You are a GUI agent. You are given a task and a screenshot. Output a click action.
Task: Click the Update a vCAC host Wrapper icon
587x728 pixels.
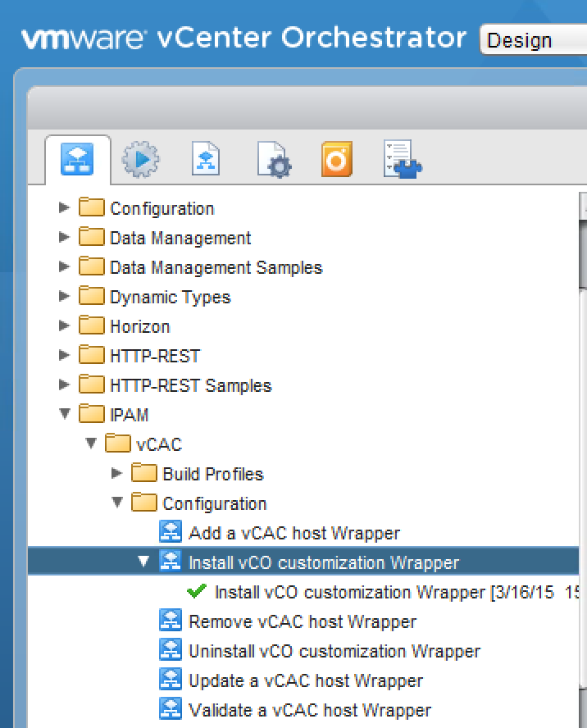coord(171,680)
